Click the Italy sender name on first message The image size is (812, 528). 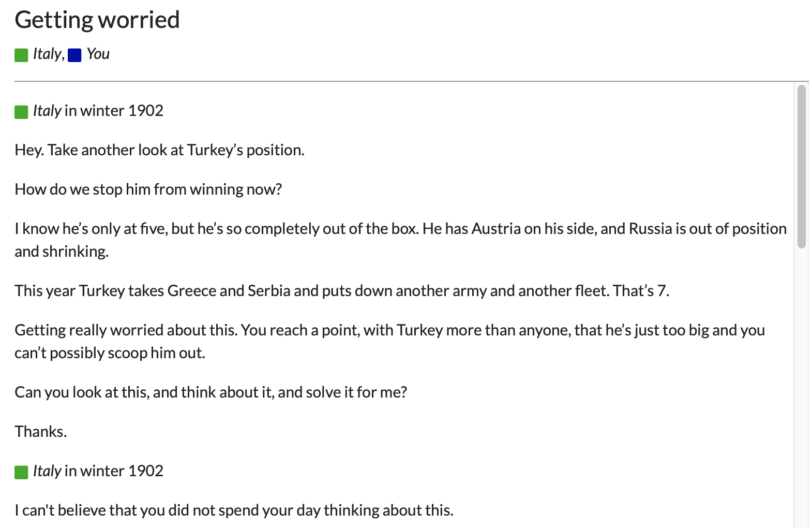pos(47,111)
